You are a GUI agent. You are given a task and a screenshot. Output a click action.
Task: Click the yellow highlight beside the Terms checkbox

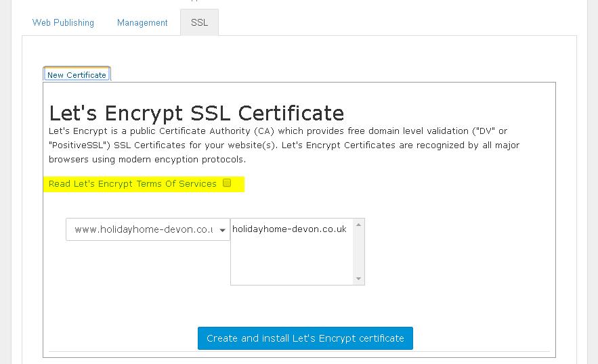238,183
